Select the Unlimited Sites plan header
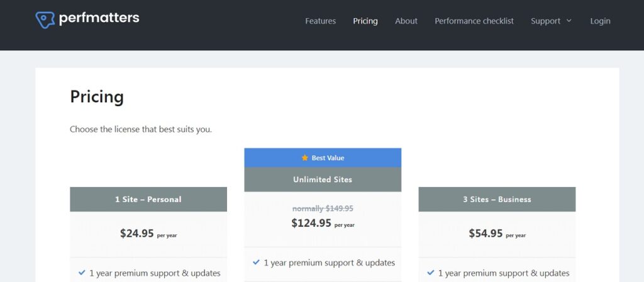 tap(323, 179)
